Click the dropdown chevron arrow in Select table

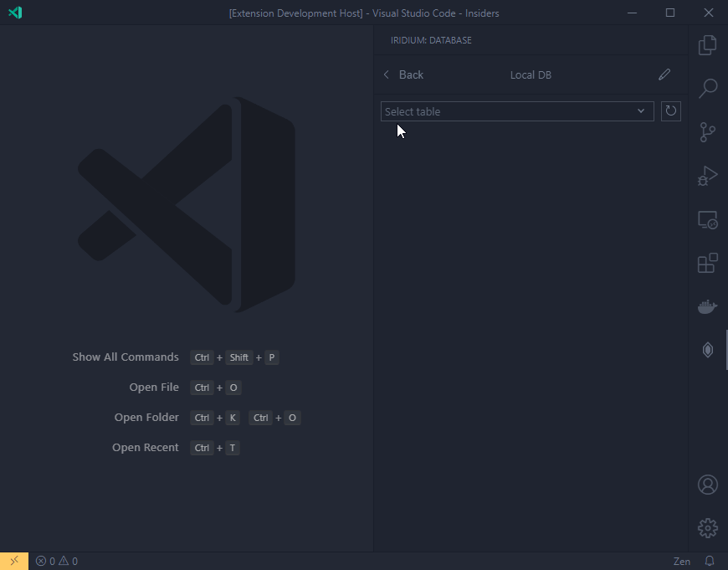tap(641, 111)
